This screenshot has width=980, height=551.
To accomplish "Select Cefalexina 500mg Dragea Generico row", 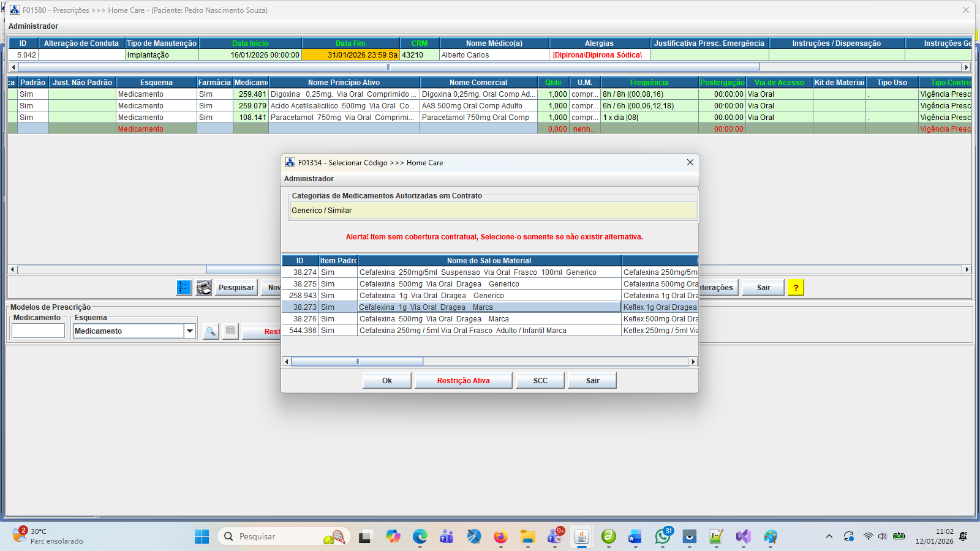I will pos(439,284).
